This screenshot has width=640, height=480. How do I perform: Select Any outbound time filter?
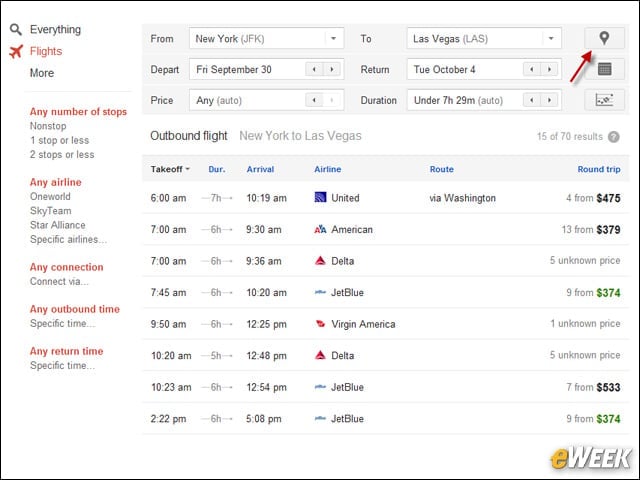pos(75,309)
